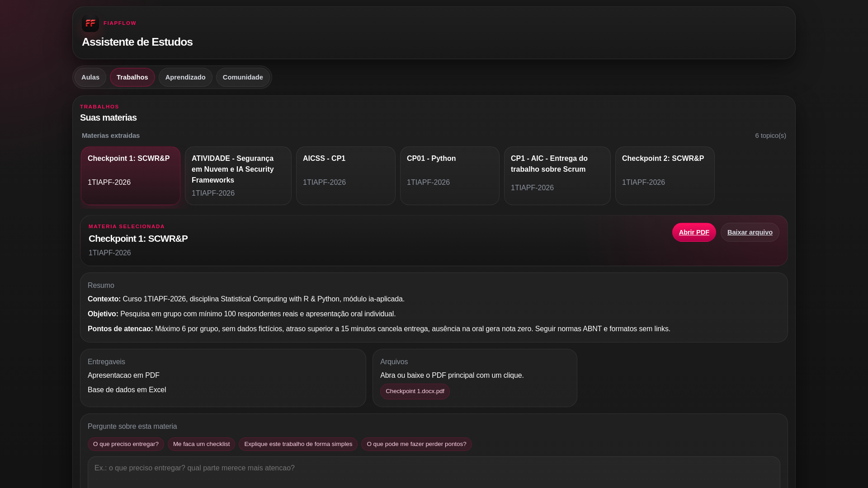Choose 'Explique este trabalho de forma simples'
This screenshot has height=488, width=868.
298,444
